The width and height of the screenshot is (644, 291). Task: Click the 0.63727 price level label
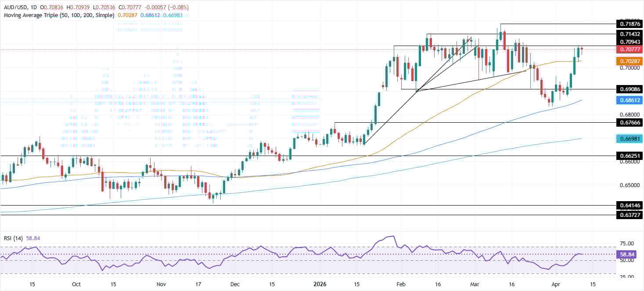click(629, 215)
